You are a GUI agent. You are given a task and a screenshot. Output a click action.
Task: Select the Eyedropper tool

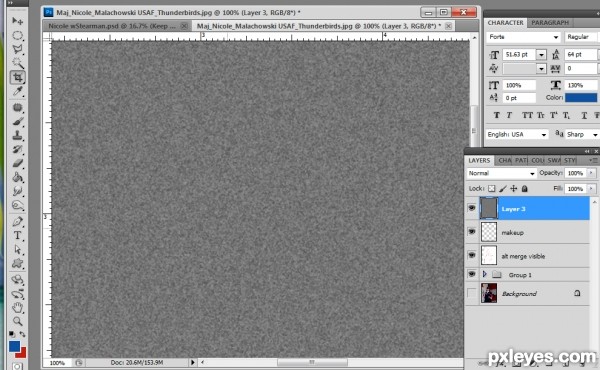pos(17,91)
